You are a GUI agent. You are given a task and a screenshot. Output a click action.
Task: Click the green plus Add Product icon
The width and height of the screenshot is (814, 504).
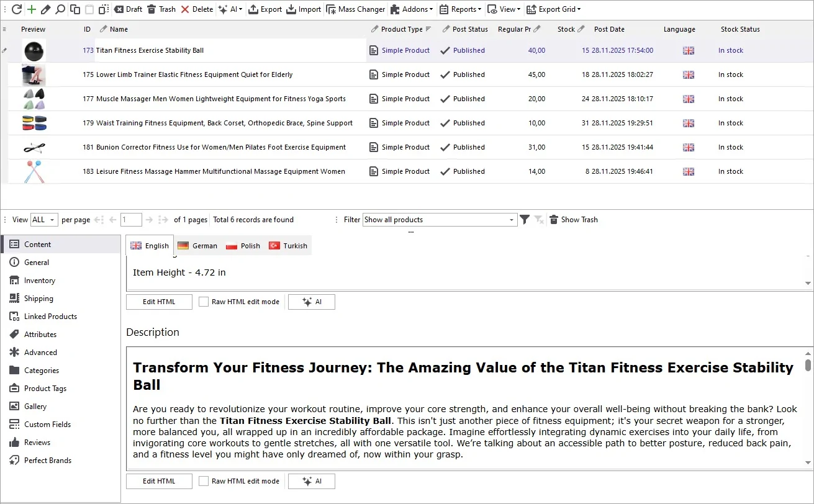32,9
